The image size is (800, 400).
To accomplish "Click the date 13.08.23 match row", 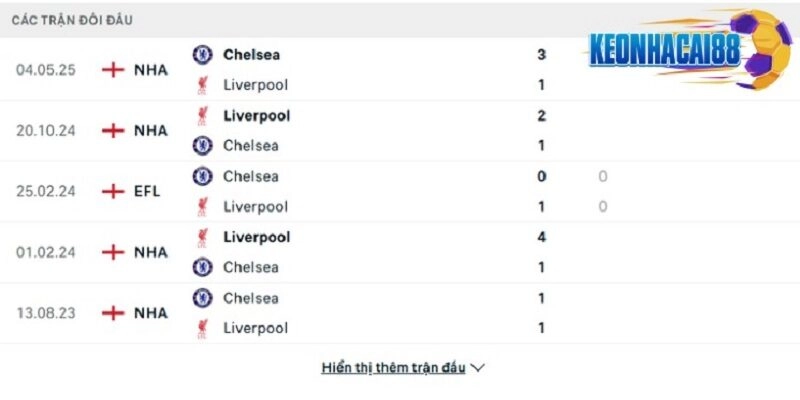I will click(45, 313).
